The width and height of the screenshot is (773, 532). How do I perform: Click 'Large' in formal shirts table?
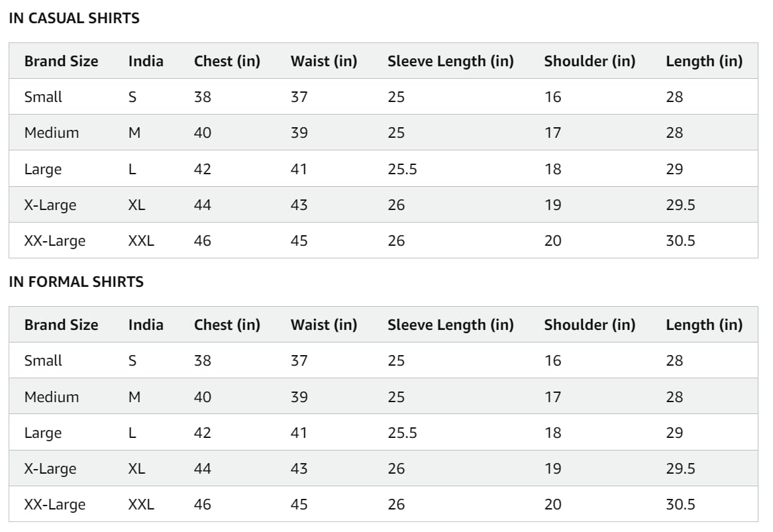(x=43, y=433)
